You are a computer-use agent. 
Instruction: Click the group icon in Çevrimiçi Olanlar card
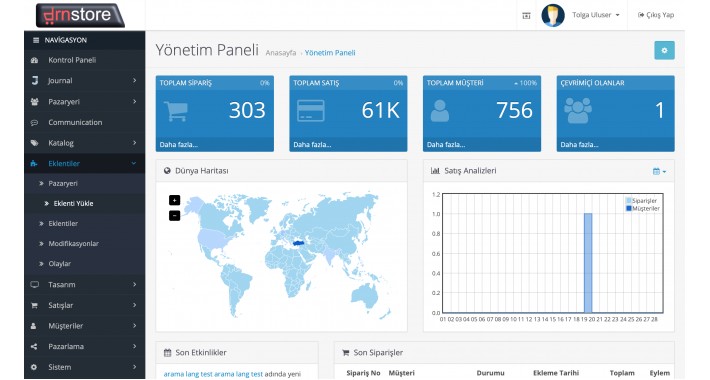point(578,111)
